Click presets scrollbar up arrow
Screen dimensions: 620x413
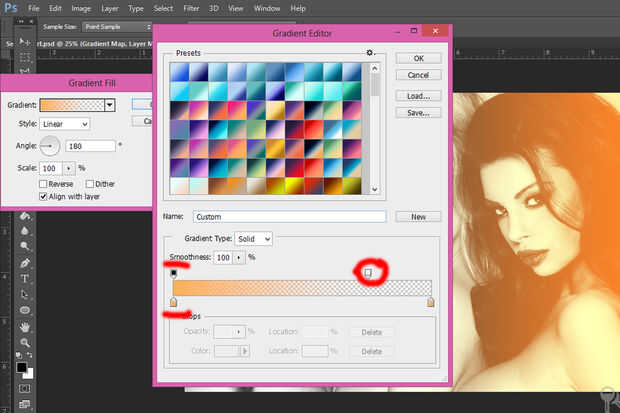pyautogui.click(x=374, y=68)
